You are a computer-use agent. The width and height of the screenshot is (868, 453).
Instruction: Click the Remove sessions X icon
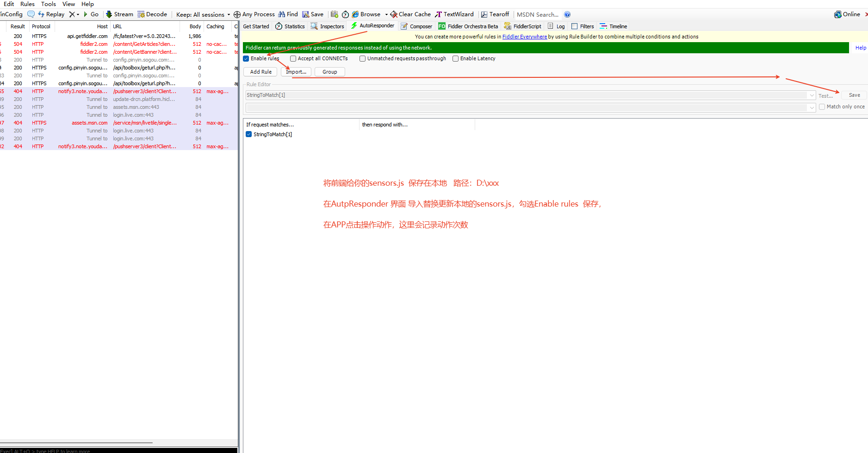click(x=72, y=14)
